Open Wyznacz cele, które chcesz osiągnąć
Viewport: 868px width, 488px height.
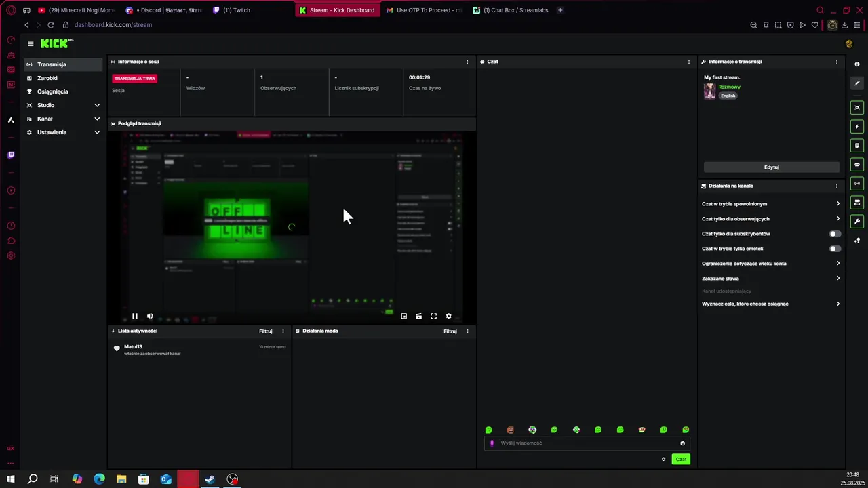(x=771, y=304)
